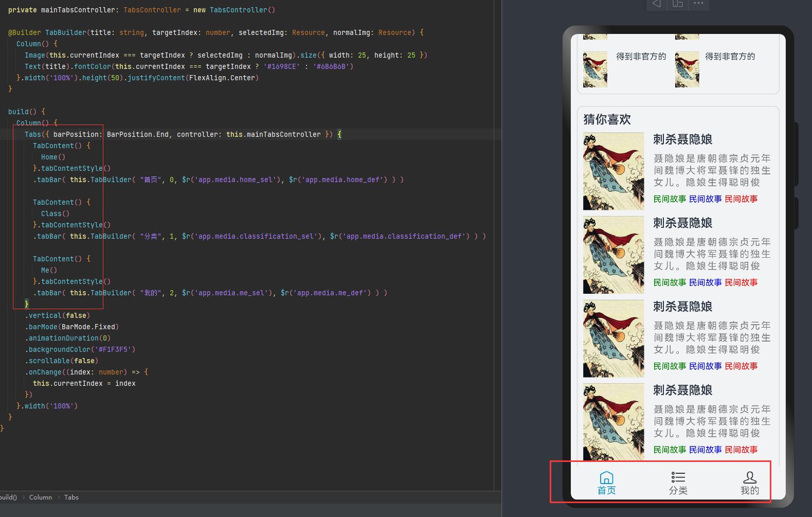Click the Me() call in code
Image resolution: width=812 pixels, height=517 pixels.
(49, 270)
